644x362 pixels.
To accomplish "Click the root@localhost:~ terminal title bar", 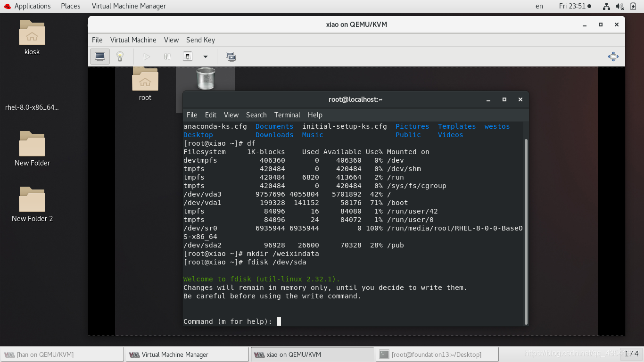I will click(355, 99).
